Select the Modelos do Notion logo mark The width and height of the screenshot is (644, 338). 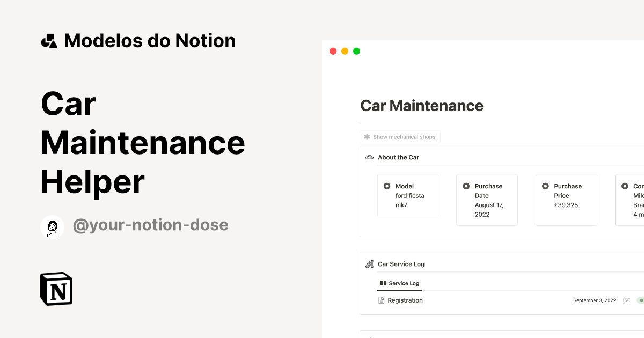click(49, 40)
